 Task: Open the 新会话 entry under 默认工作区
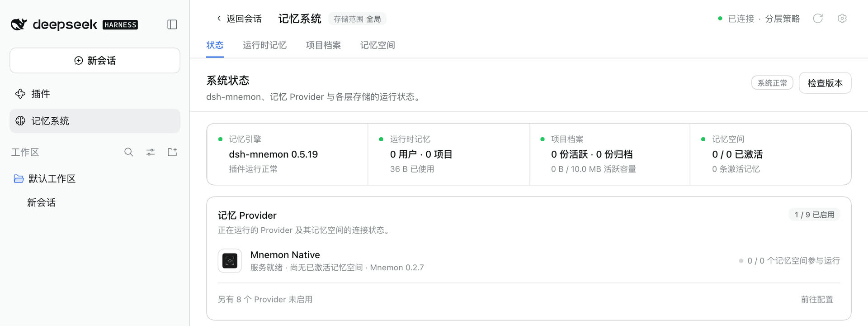pyautogui.click(x=41, y=202)
